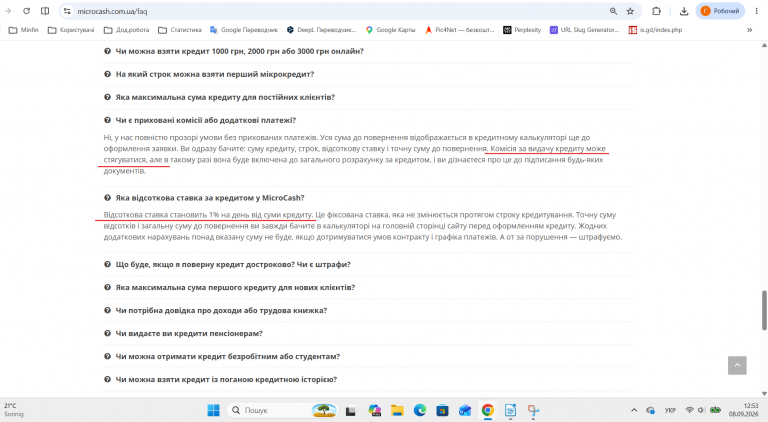This screenshot has height=422, width=768.
Task: Expand question about early repayment penalties
Action: [227, 264]
